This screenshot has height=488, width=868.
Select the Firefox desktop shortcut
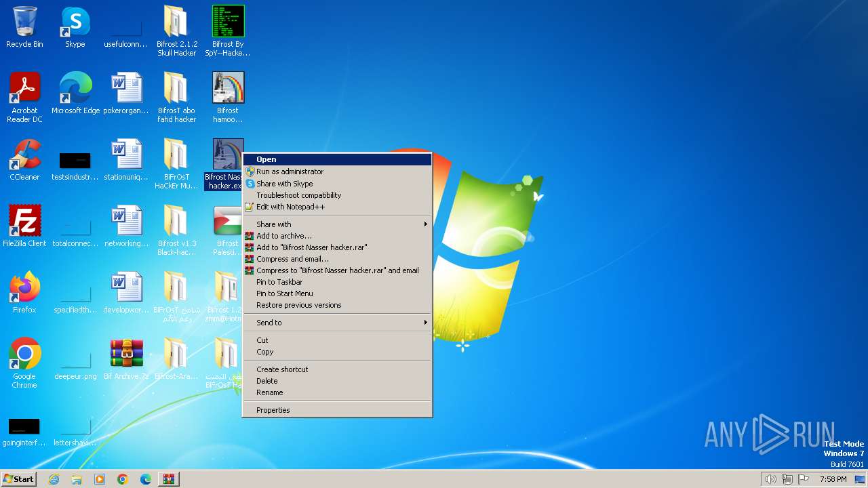pos(24,293)
